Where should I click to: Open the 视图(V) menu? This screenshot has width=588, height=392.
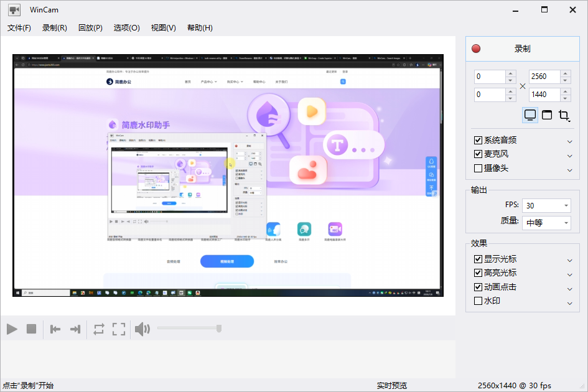164,28
